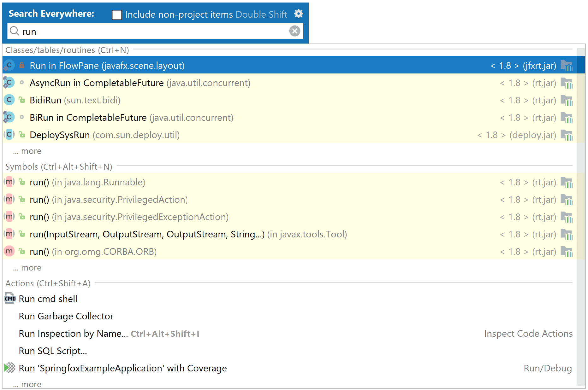
Task: Open the Search Everywhere settings gear
Action: pos(298,14)
